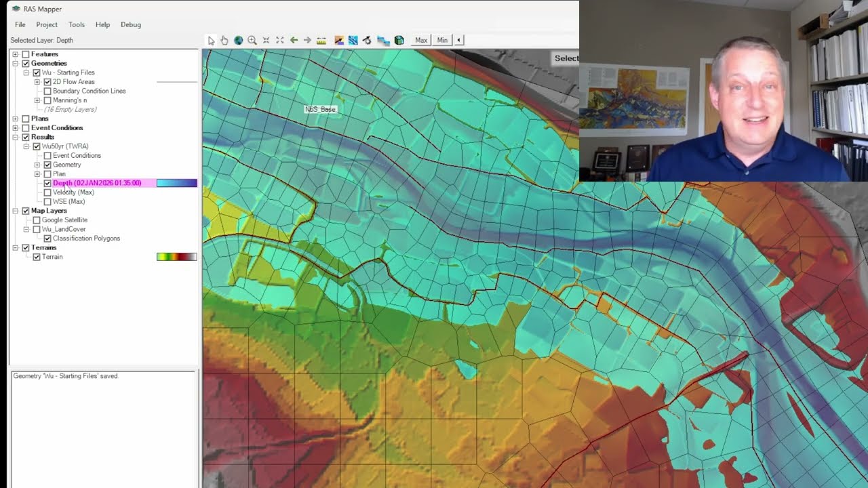The image size is (868, 488).
Task: Click the Select button on map
Action: tap(566, 58)
